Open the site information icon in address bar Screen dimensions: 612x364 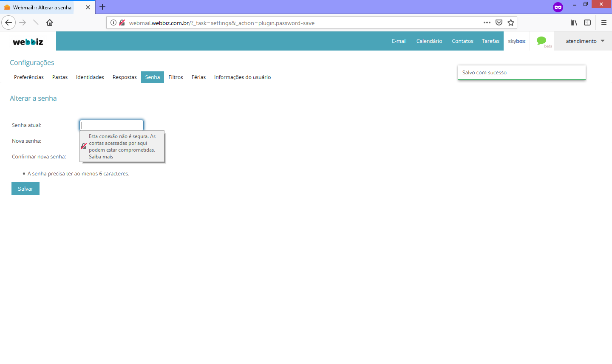tap(113, 23)
